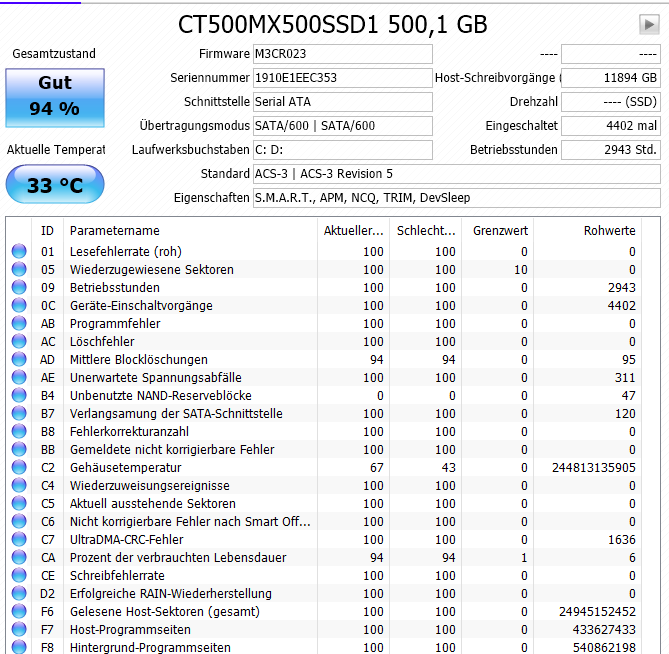Click the status dot for attribute 09 Betriebsstunden
669x654 pixels.
19,287
